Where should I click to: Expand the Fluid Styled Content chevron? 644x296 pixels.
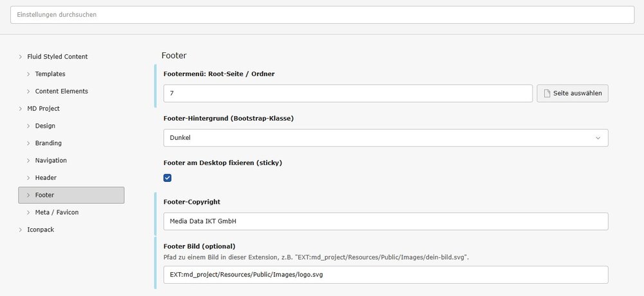tap(20, 57)
